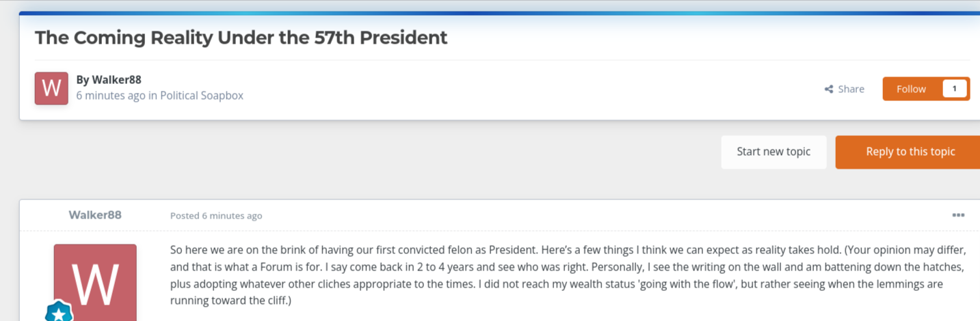
Task: Click the '6 minutes ago' timestamp under the title
Action: click(x=111, y=96)
